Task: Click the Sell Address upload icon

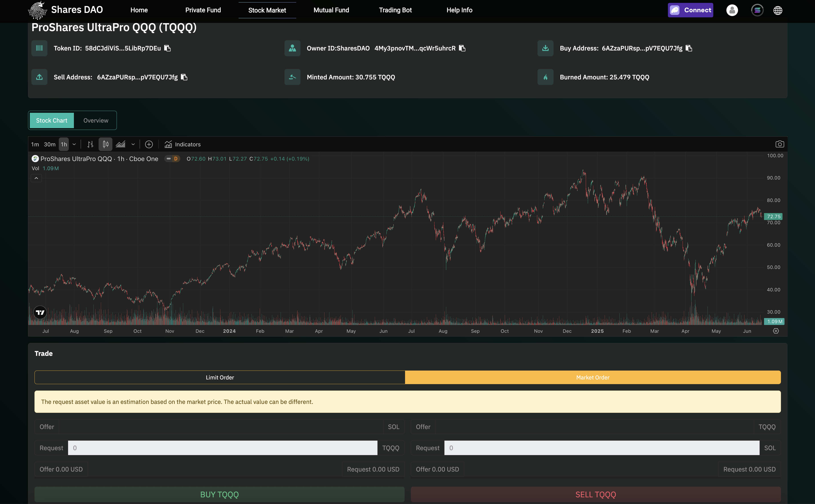Action: click(x=39, y=77)
